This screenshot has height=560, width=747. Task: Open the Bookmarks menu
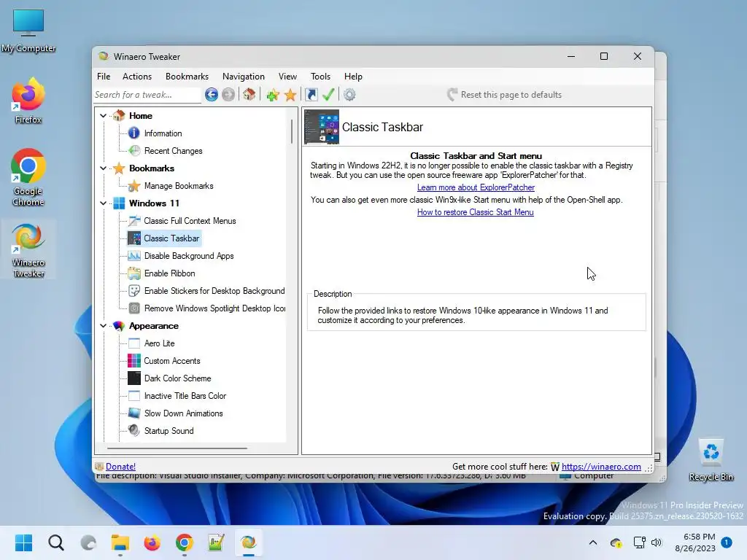pos(187,76)
